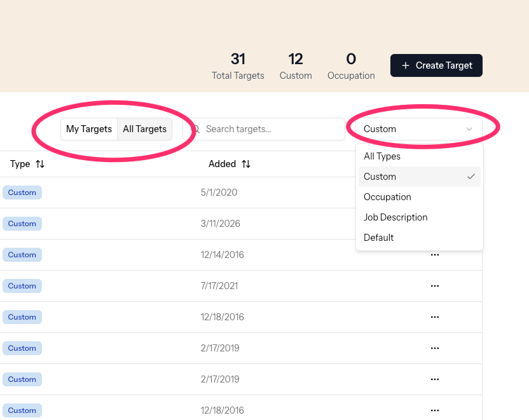Screen dimensions: 529x420
Task: Click the date 7/17/2021
Action: coord(219,286)
